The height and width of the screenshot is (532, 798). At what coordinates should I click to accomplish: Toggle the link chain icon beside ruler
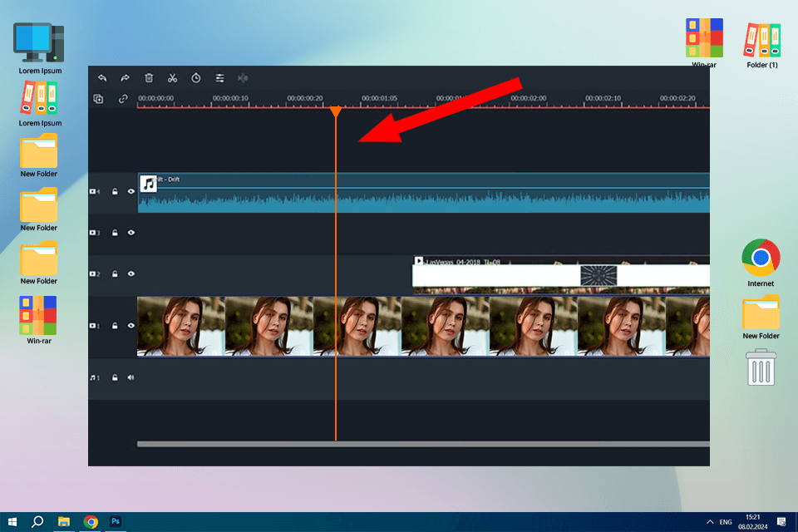coord(123,99)
